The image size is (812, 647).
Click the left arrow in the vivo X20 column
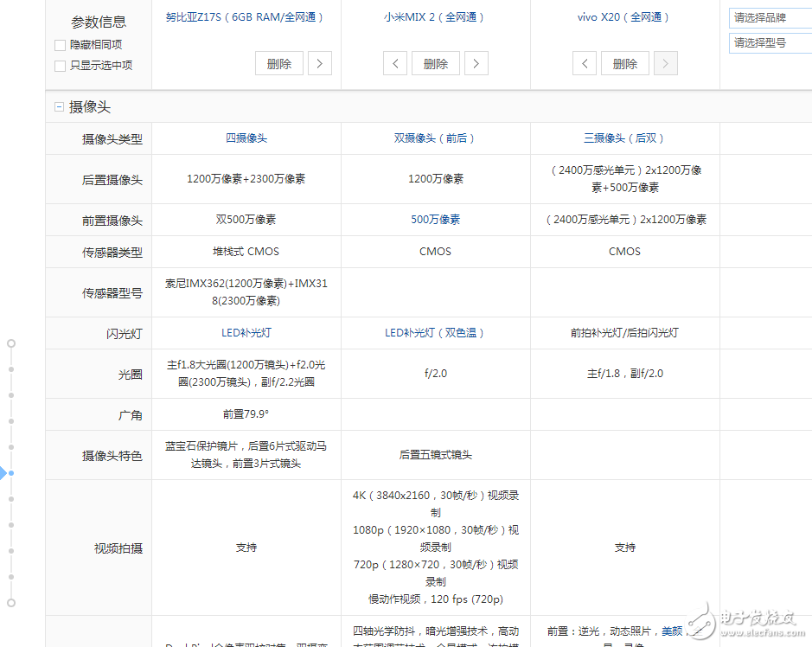tap(585, 62)
